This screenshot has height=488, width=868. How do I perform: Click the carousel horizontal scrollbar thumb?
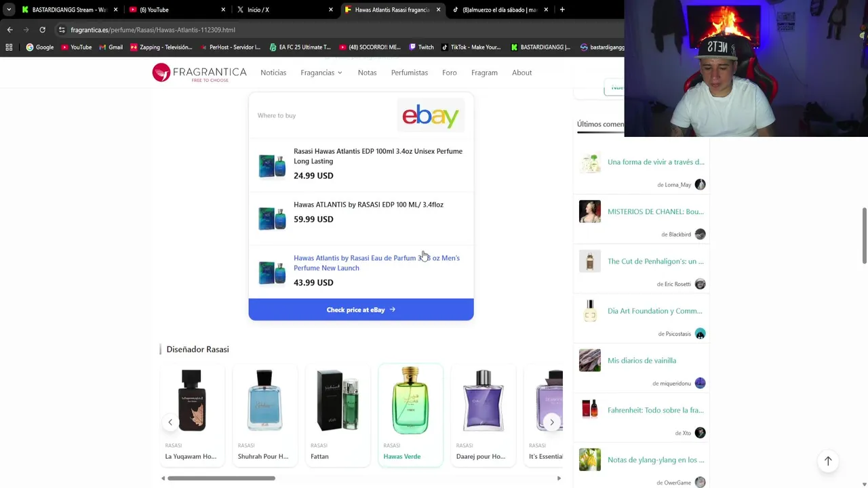pyautogui.click(x=221, y=479)
